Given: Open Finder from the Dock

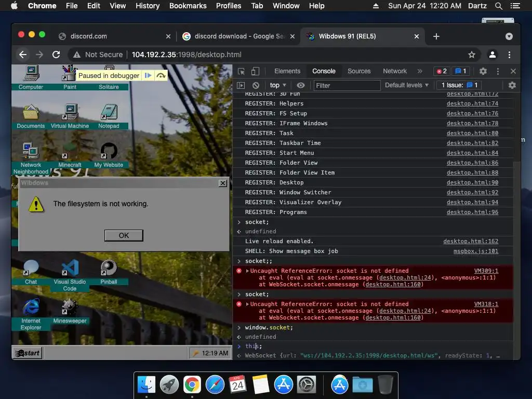Looking at the screenshot, I should [147, 385].
